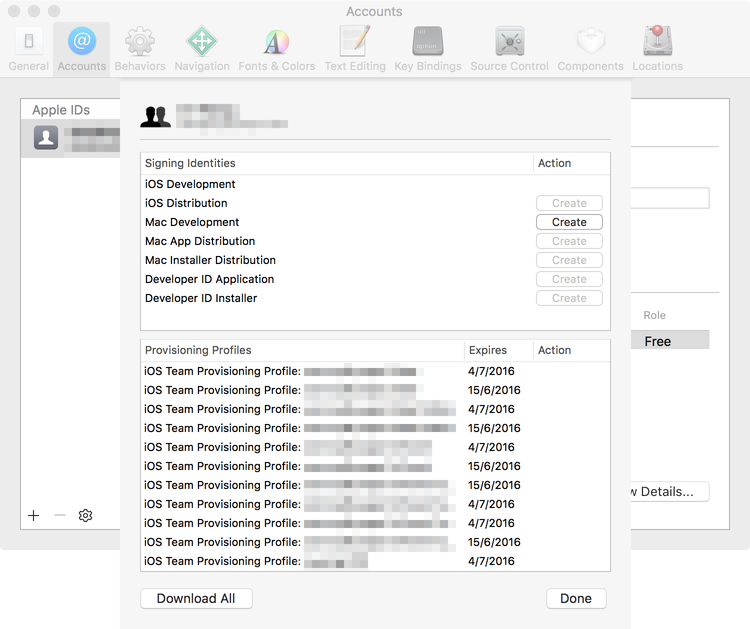Sort profiles by Expires column header
Screen dimensions: 750x629
[498, 350]
